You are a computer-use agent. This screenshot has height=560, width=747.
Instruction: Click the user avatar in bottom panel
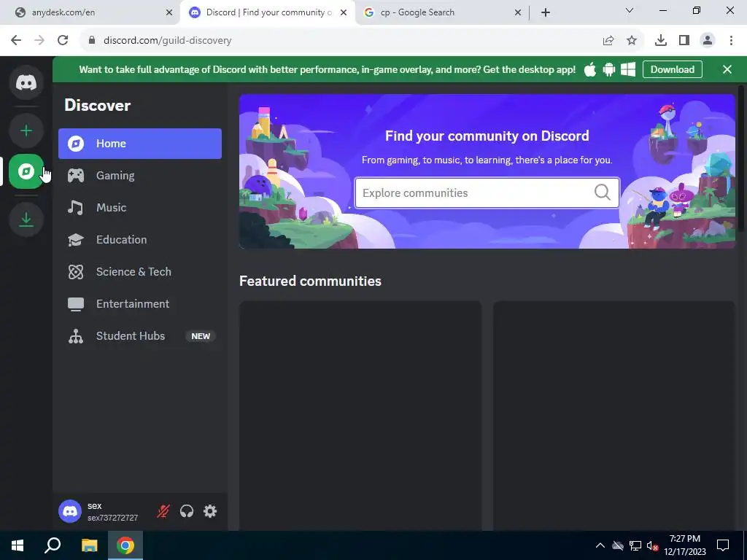coord(70,511)
